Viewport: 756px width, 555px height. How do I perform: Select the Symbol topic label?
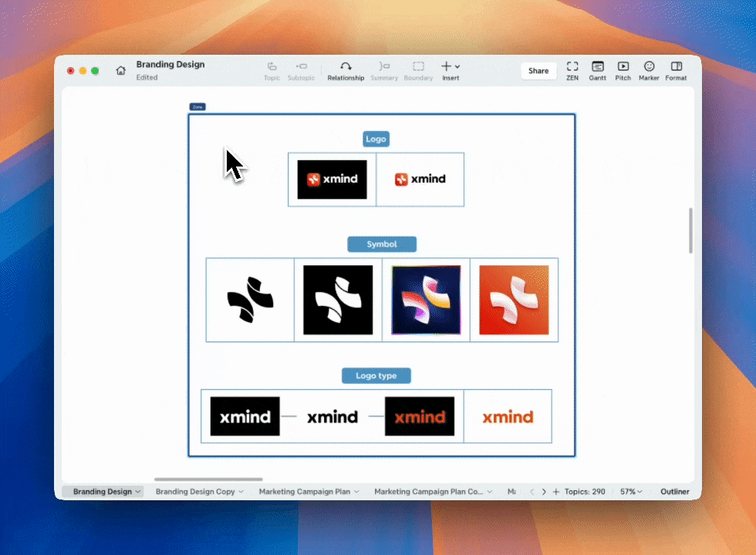pos(382,244)
